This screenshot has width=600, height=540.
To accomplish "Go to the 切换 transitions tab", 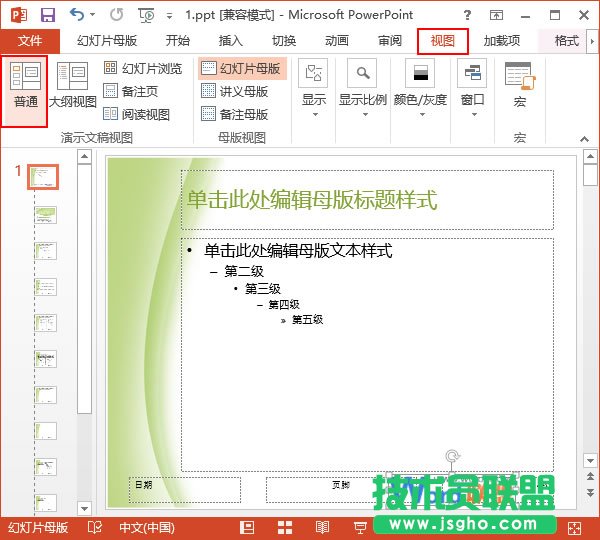I will point(284,41).
